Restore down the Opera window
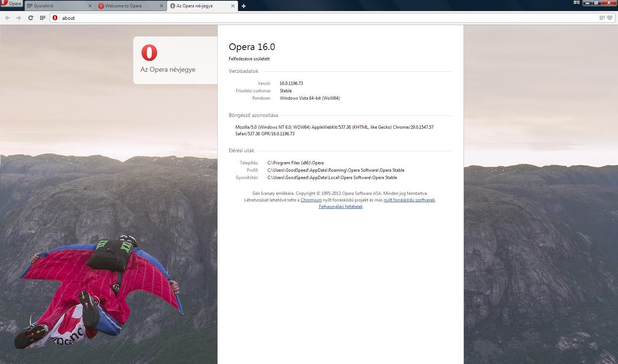This screenshot has width=618, height=364. click(596, 3)
